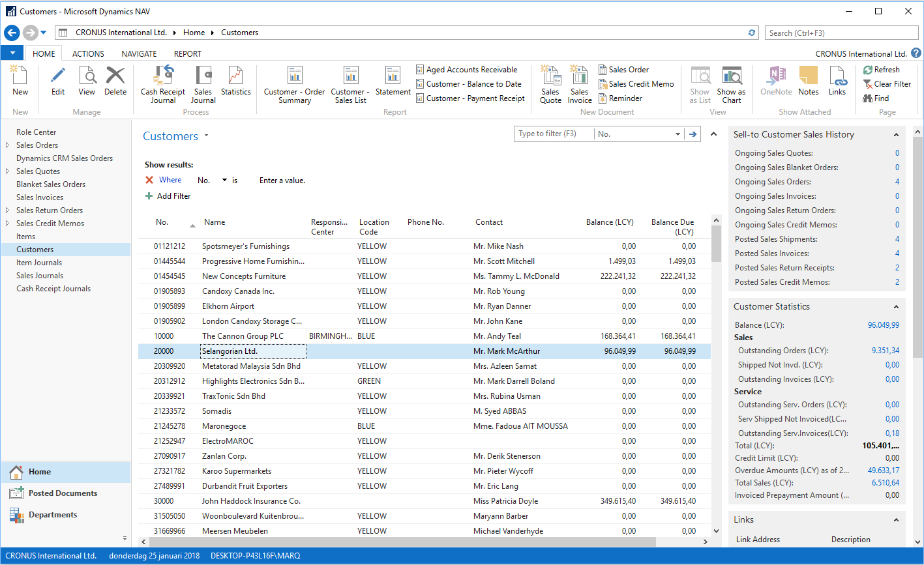
Task: Open Departments navigation section
Action: [x=65, y=515]
